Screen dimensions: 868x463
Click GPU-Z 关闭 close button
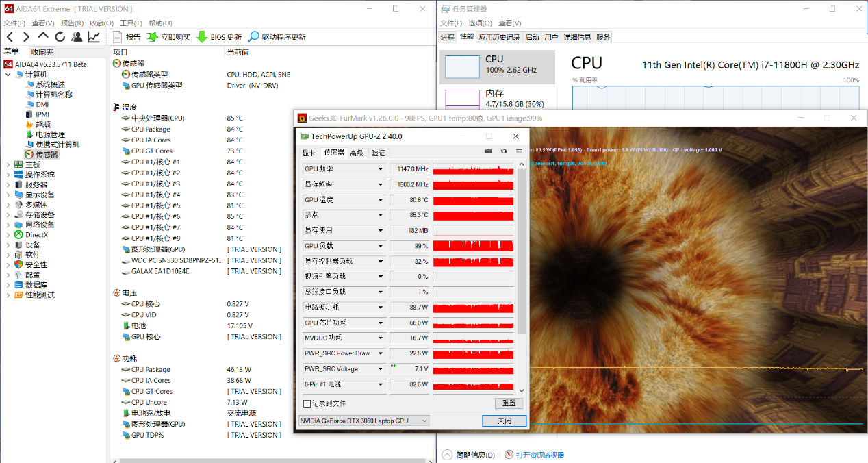pyautogui.click(x=505, y=421)
